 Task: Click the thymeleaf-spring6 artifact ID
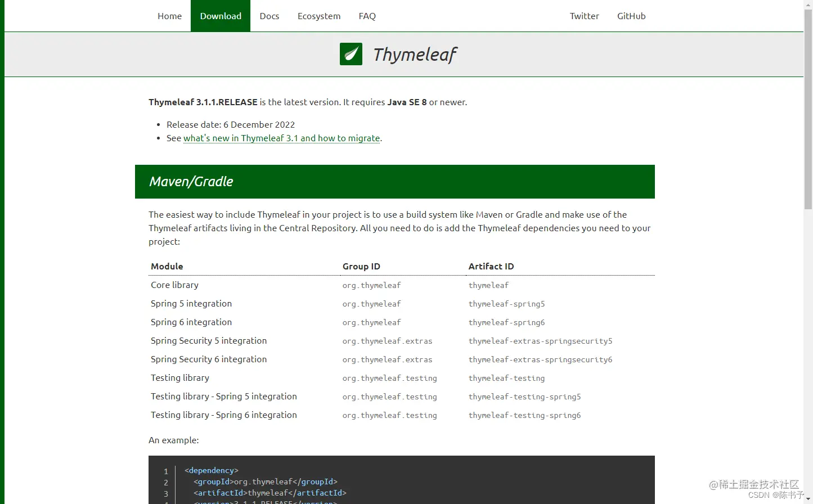coord(506,322)
